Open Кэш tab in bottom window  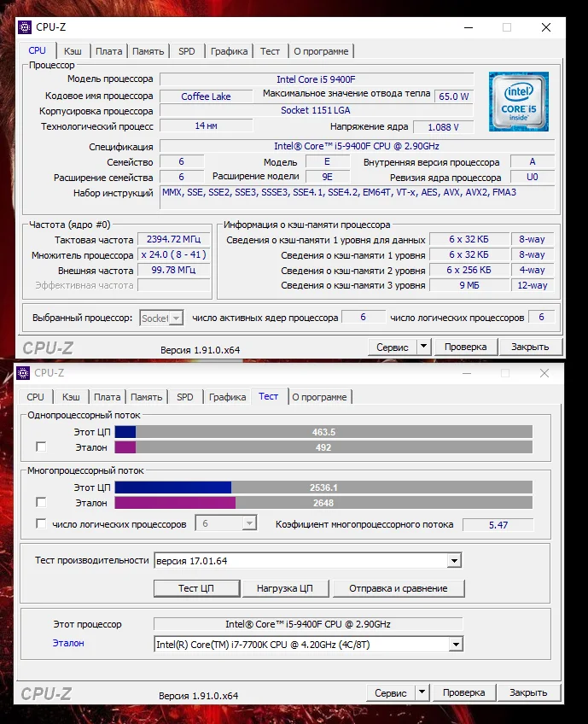[x=71, y=397]
